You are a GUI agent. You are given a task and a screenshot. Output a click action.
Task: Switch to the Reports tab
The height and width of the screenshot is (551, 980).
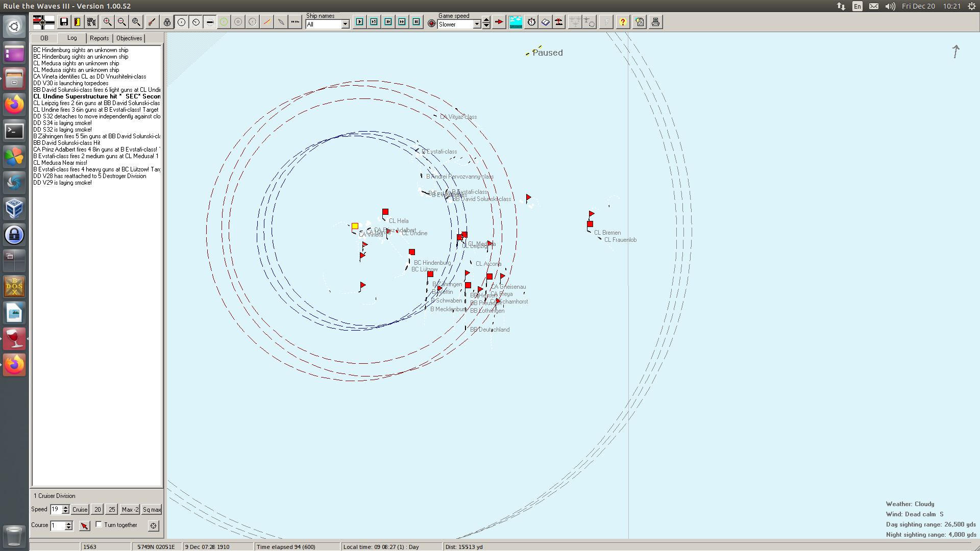[99, 38]
